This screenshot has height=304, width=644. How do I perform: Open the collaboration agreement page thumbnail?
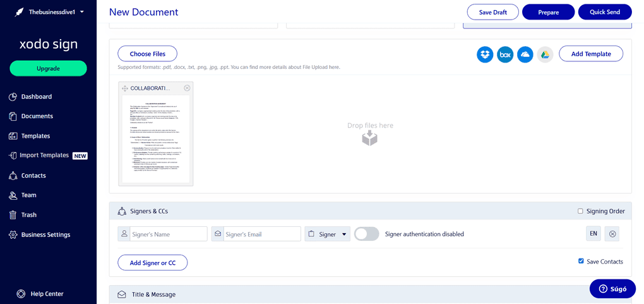tap(156, 139)
